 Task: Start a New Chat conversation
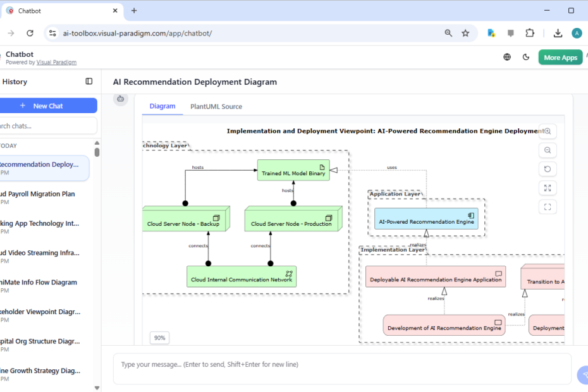click(x=49, y=106)
